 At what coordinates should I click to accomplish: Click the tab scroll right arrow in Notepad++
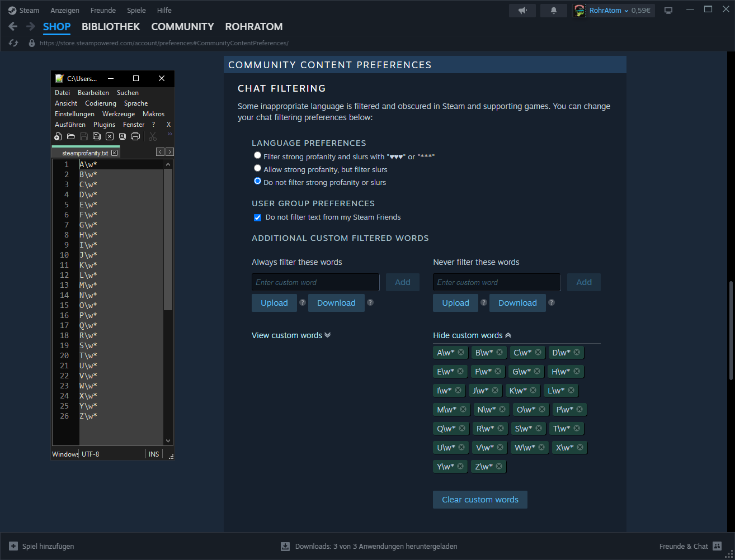coord(169,152)
